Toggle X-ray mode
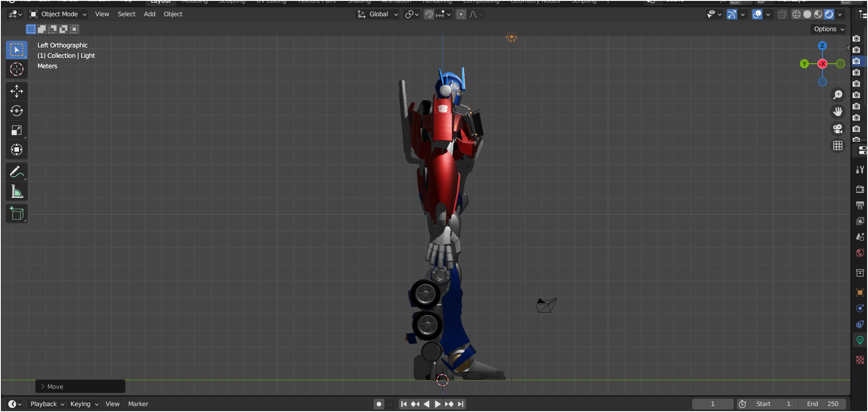Image resolution: width=868 pixels, height=412 pixels. [782, 14]
